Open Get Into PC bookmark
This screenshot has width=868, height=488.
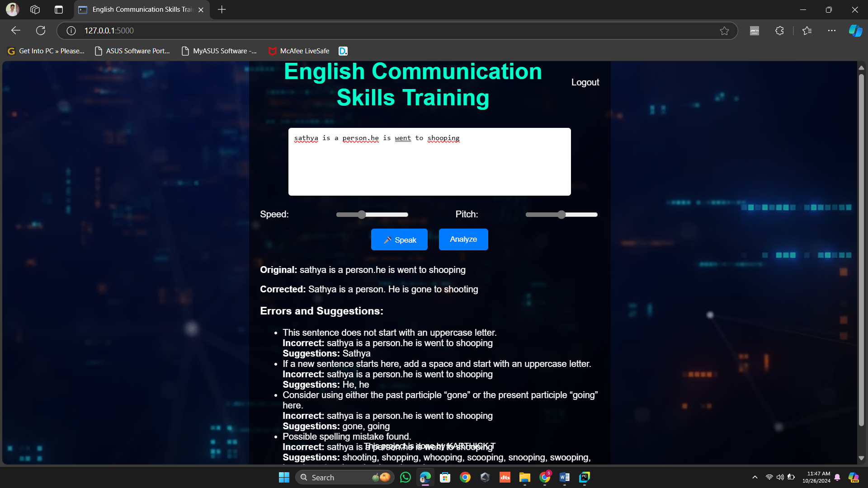pyautogui.click(x=46, y=51)
